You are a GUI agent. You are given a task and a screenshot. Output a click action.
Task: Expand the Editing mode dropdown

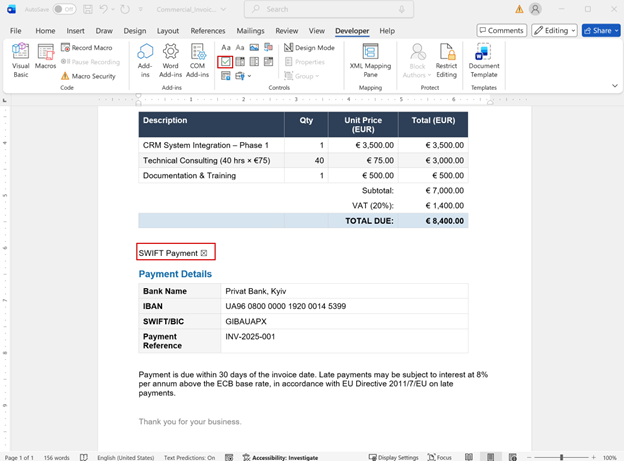click(554, 31)
